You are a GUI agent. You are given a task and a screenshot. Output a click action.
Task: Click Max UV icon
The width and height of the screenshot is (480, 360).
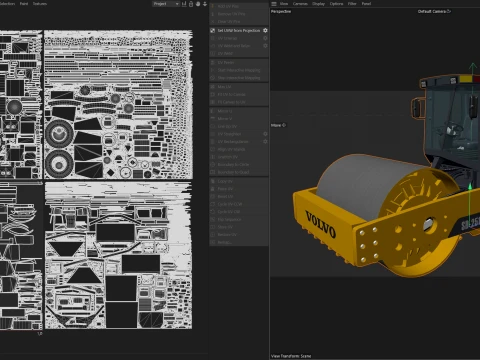tap(213, 87)
